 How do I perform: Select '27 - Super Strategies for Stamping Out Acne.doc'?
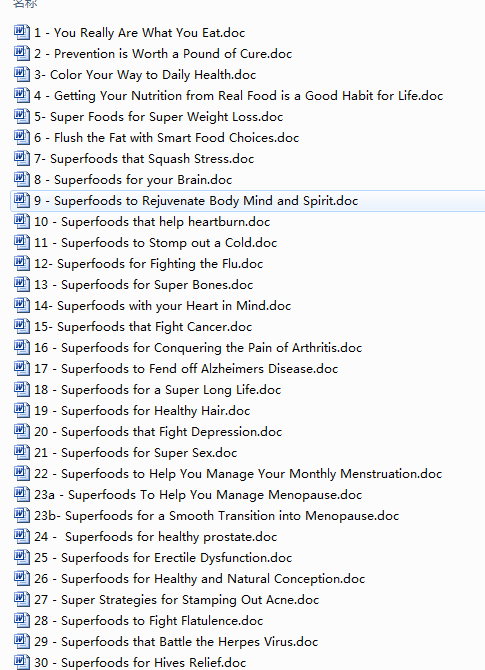(x=176, y=600)
